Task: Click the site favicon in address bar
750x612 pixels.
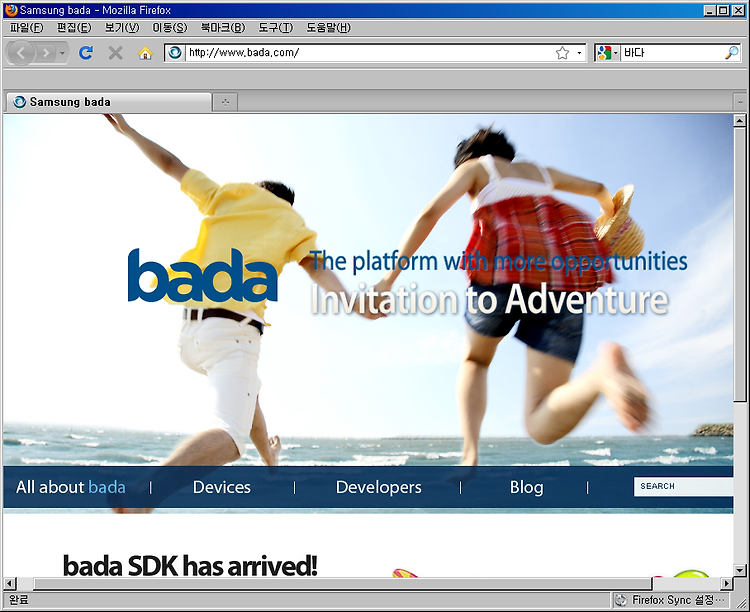Action: click(175, 52)
